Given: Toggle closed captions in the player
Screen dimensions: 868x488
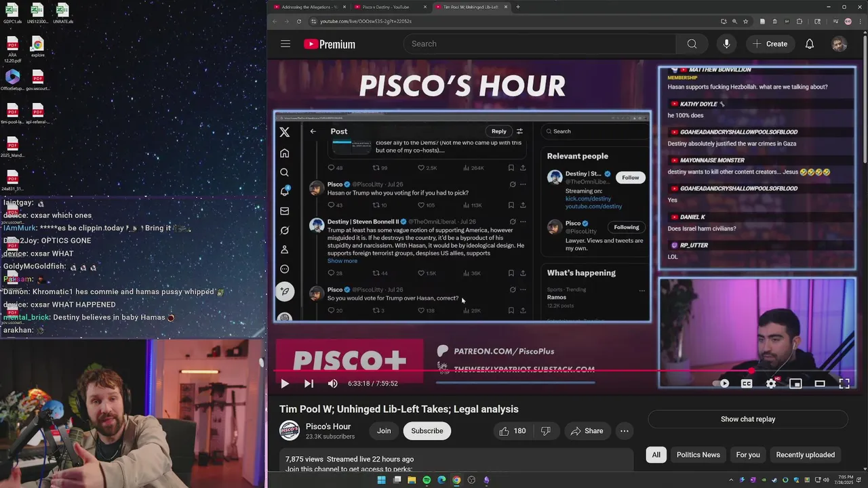Looking at the screenshot, I should (747, 384).
